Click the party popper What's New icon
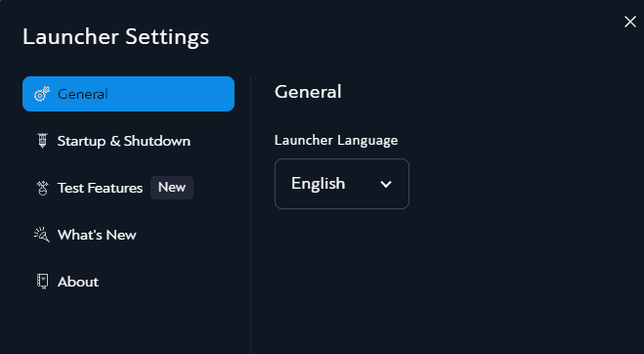This screenshot has height=354, width=644. [x=42, y=235]
